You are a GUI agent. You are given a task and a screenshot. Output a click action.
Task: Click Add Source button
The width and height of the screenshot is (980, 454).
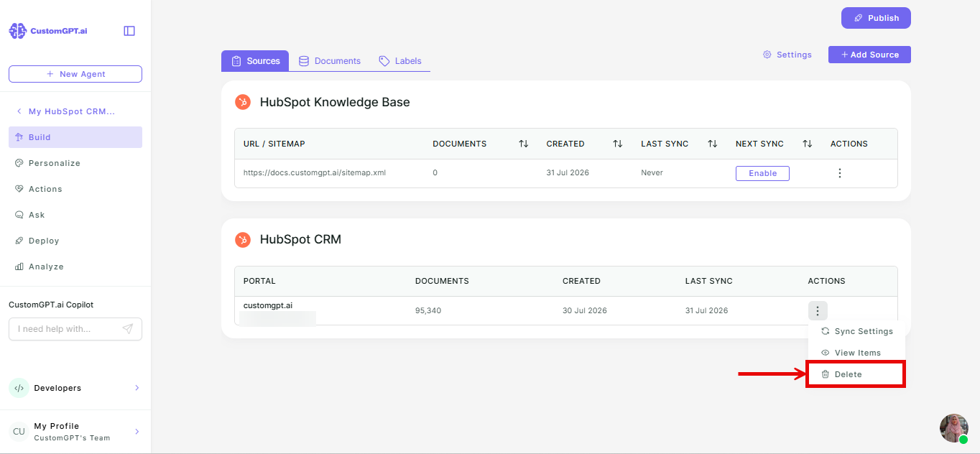coord(869,55)
